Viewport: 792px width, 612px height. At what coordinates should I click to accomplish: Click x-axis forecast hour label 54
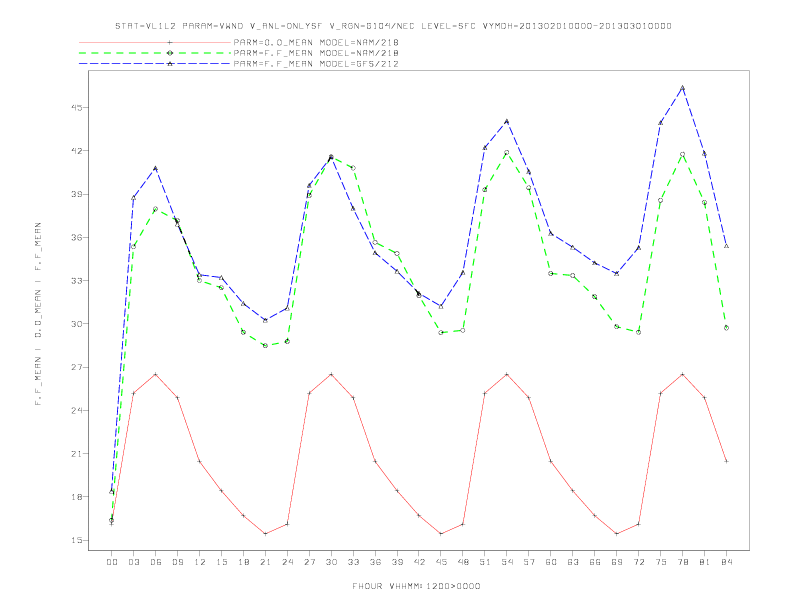507,562
